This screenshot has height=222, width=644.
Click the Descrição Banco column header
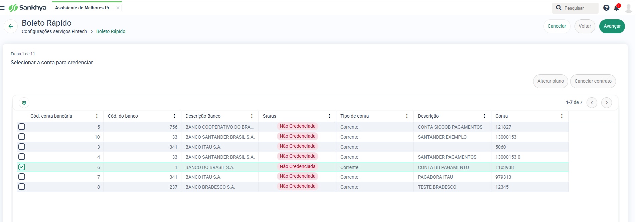pyautogui.click(x=203, y=116)
